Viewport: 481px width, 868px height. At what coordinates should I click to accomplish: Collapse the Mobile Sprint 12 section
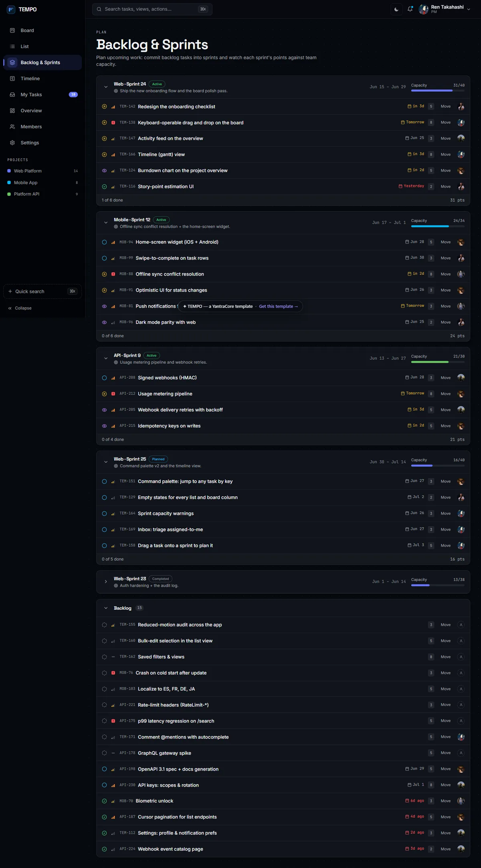pos(106,223)
